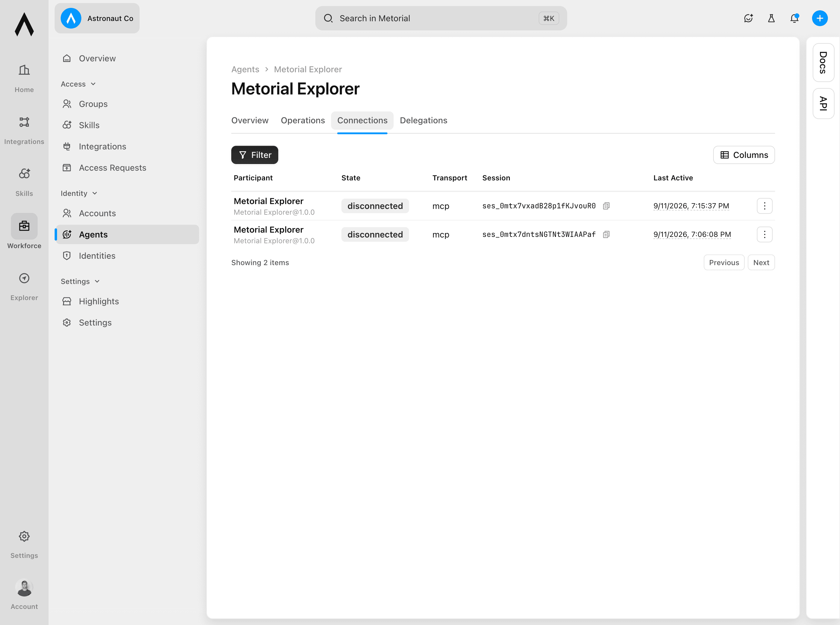This screenshot has height=625, width=840.
Task: Open Skills in the left rail
Action: click(x=24, y=182)
